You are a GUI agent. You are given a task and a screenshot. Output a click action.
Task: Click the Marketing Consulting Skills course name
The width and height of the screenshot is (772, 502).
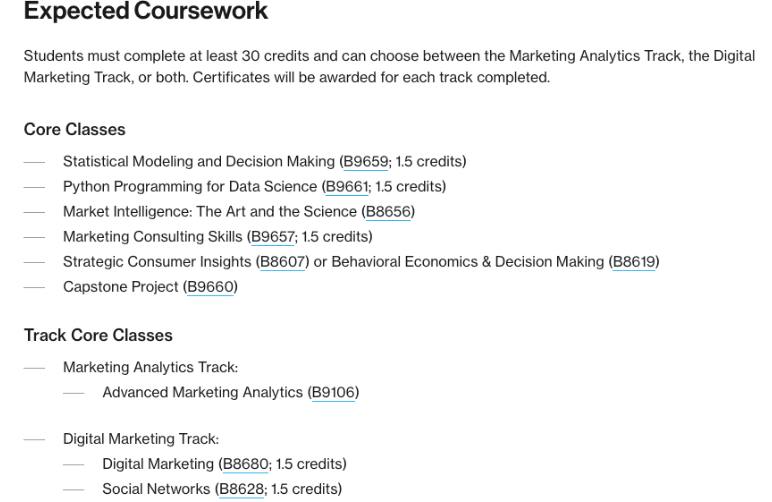[152, 237]
